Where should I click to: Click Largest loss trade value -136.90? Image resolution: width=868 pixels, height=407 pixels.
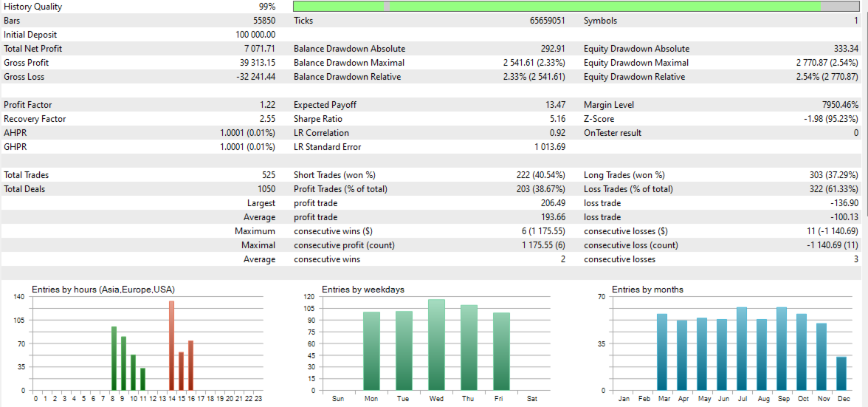844,203
